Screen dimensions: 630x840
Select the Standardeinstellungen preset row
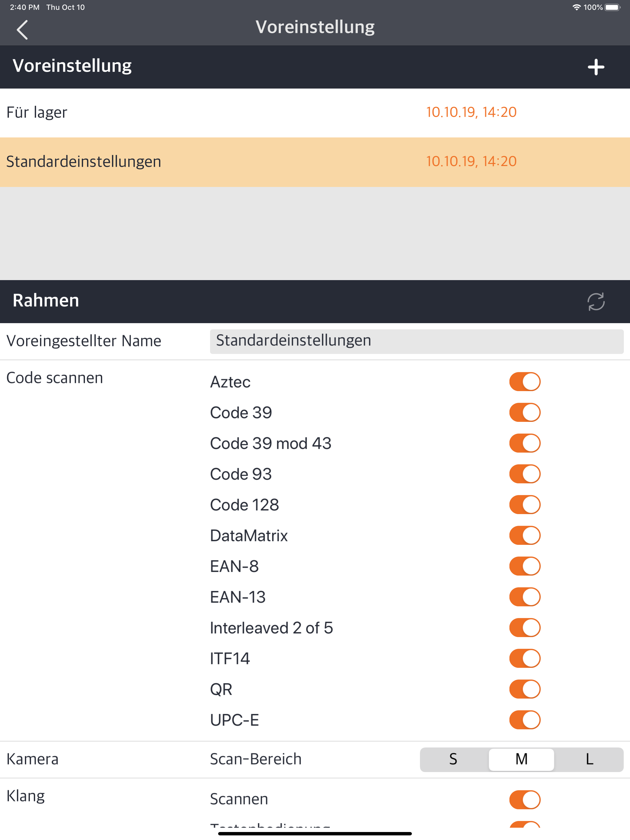click(228, 162)
